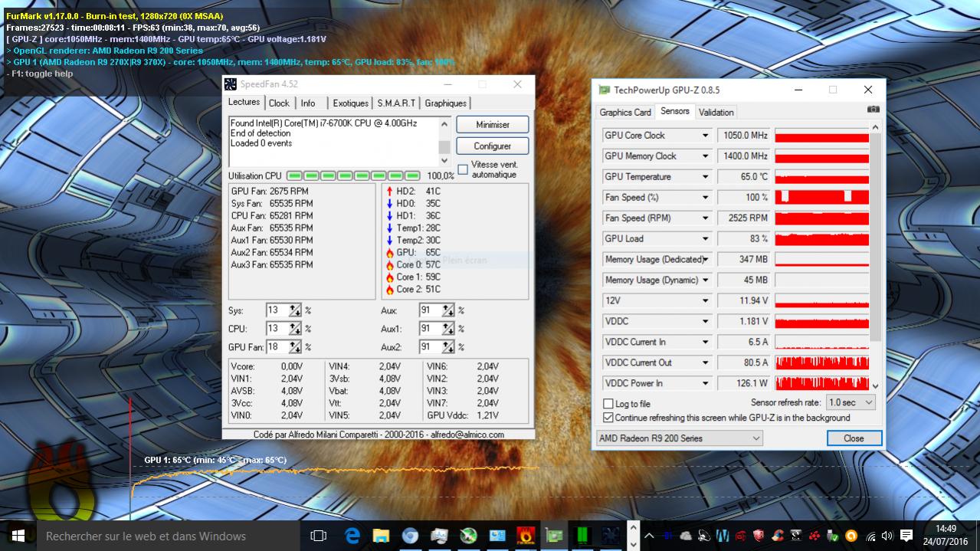Switch to SpeedFan fan icon in taskbar
Image resolution: width=980 pixels, height=551 pixels.
611,536
